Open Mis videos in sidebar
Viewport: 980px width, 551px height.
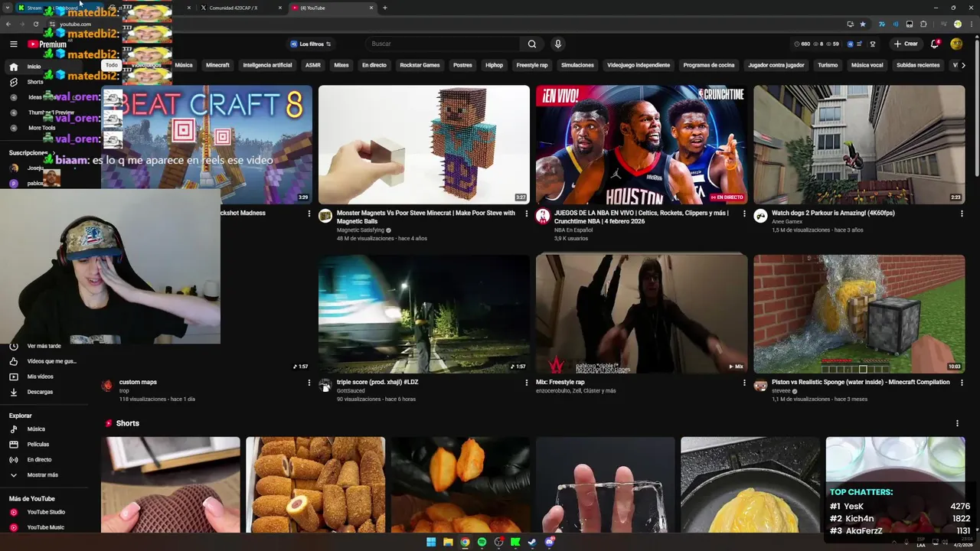40,377
